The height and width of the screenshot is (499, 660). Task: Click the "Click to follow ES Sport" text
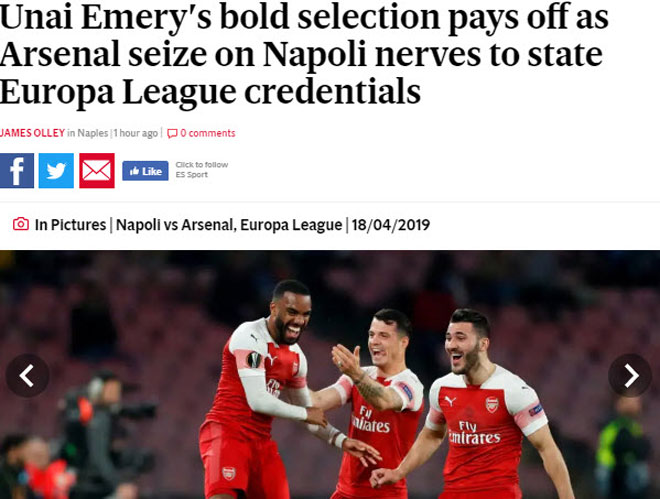(201, 170)
